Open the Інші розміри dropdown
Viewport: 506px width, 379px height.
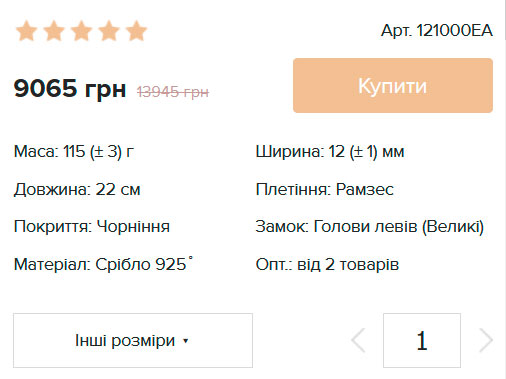pos(133,340)
